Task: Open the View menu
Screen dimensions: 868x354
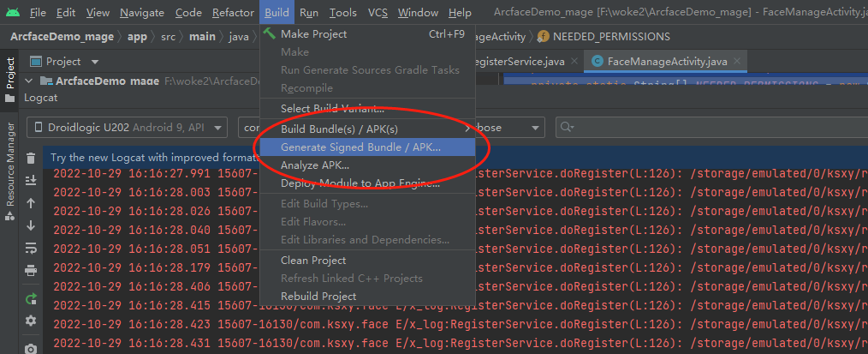Action: 98,12
